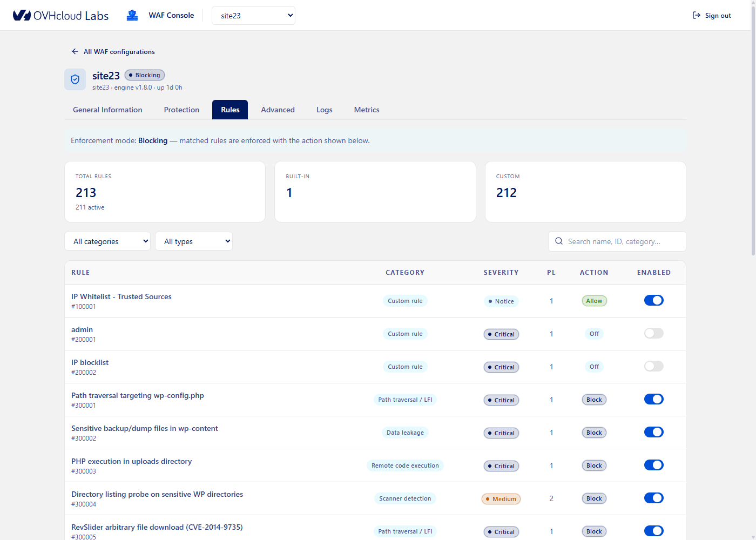The height and width of the screenshot is (540, 756).
Task: Click the Allow action badge for IP Whitelist
Action: pos(594,301)
